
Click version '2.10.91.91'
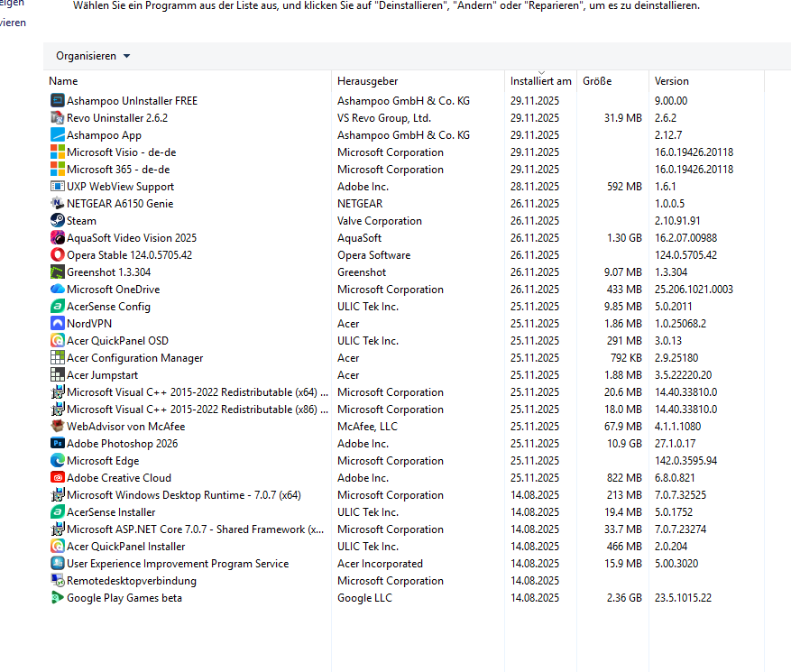tap(677, 221)
